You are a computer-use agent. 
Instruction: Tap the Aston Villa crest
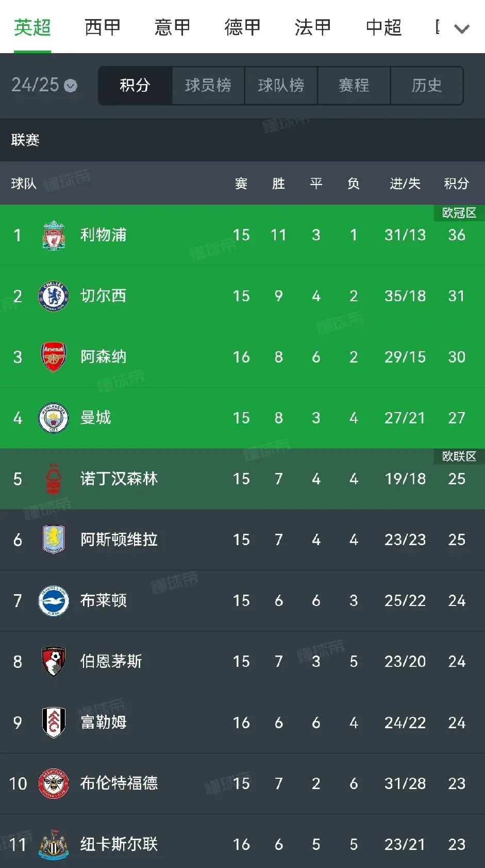point(54,539)
